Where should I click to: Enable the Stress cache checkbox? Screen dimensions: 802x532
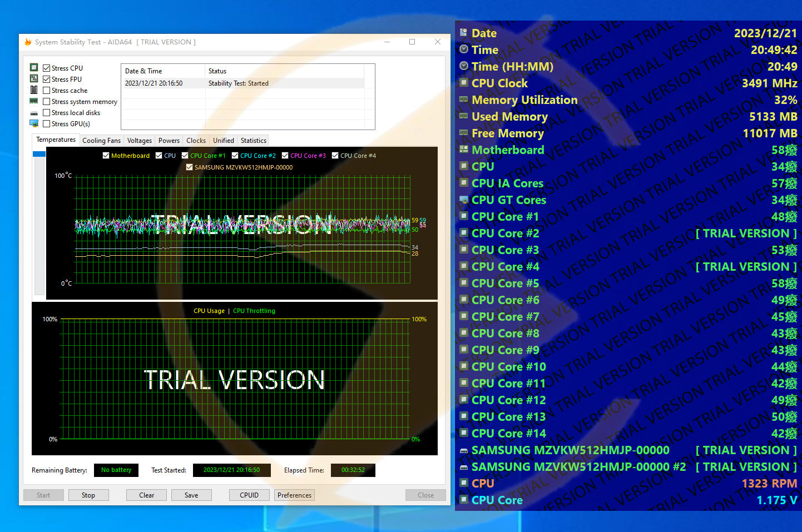tap(47, 90)
